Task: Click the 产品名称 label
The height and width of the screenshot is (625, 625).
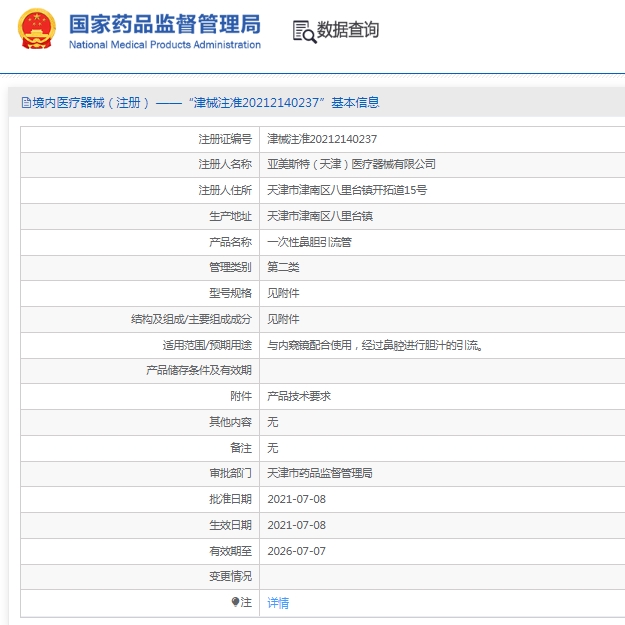Action: point(230,242)
